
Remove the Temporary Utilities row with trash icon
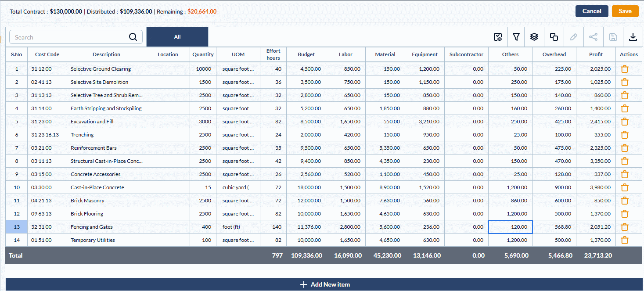click(625, 240)
